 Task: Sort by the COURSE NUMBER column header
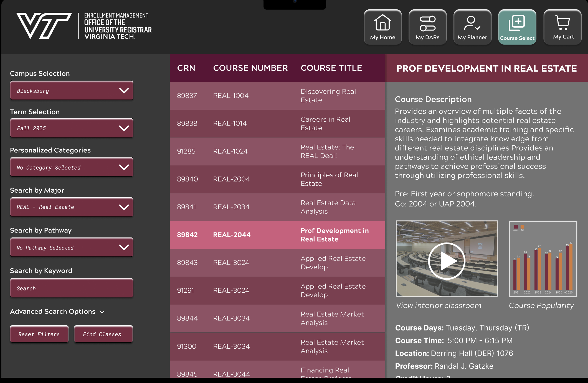tap(250, 68)
